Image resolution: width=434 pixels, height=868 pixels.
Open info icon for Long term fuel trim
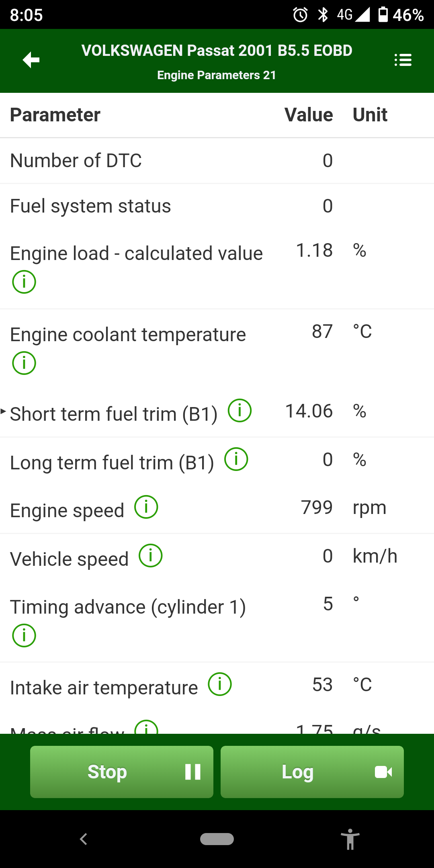[236, 459]
